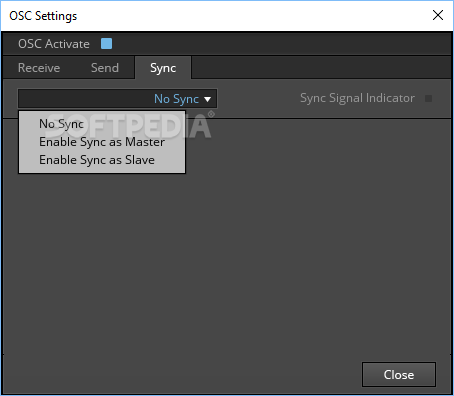The width and height of the screenshot is (454, 396).
Task: Click the blank header right of OSC Activate
Action: pos(282,44)
